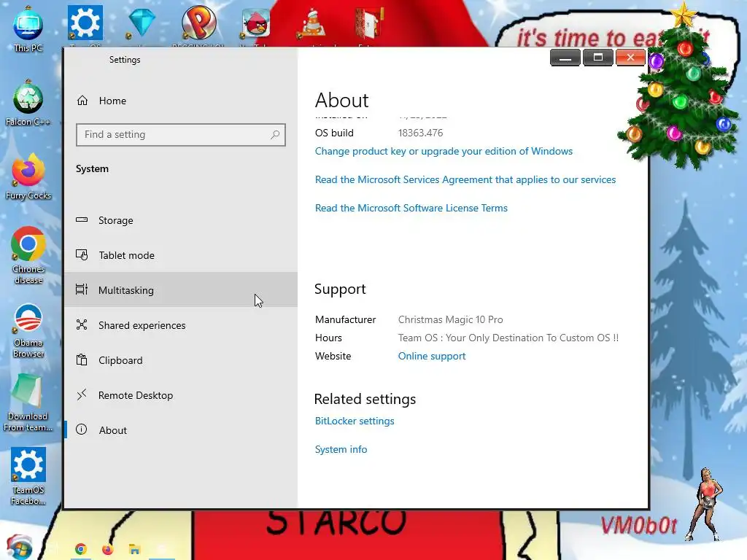
Task: Click the Team OS hours text
Action: (508, 338)
